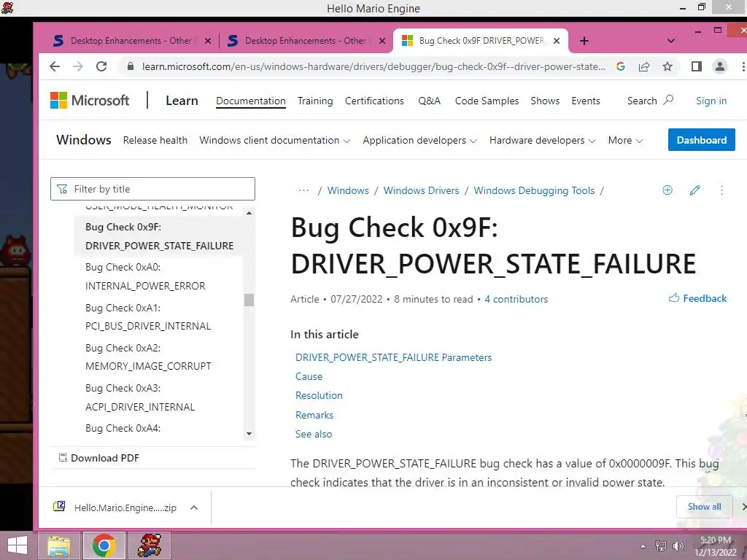This screenshot has height=560, width=747.
Task: Open the Documentation menu item
Action: pos(251,101)
